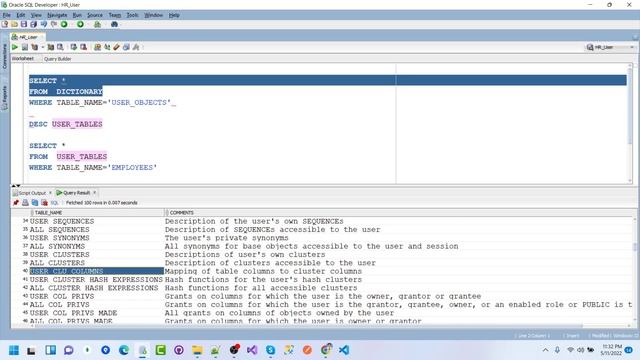Open the Navigate menu
The width and height of the screenshot is (640, 360).
[x=57, y=15]
